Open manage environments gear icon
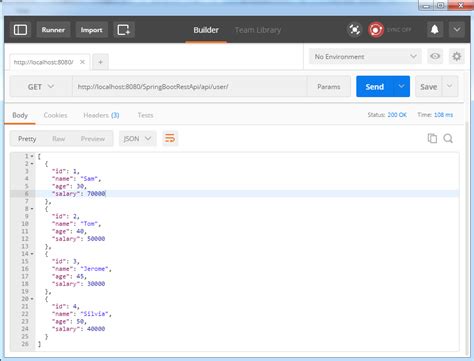 457,56
